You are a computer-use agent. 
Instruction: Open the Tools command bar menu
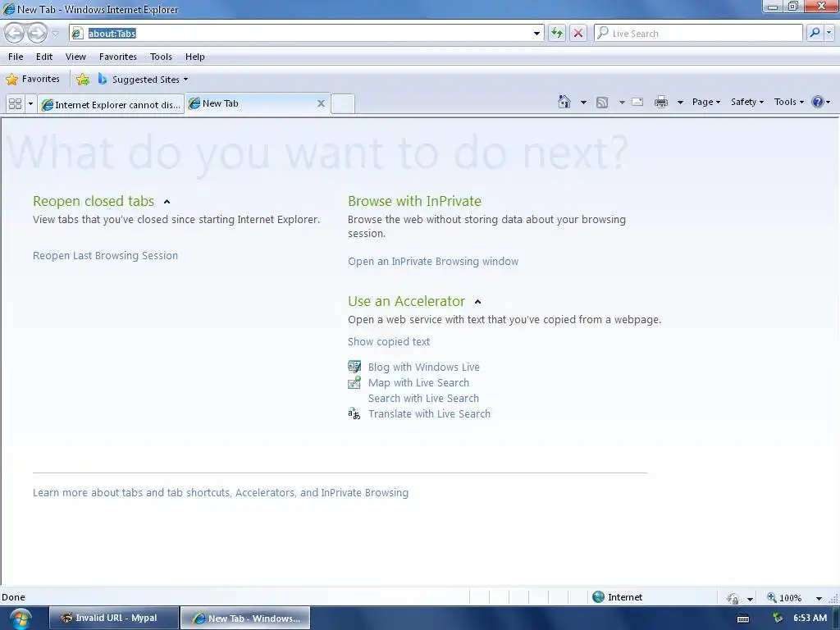[788, 102]
